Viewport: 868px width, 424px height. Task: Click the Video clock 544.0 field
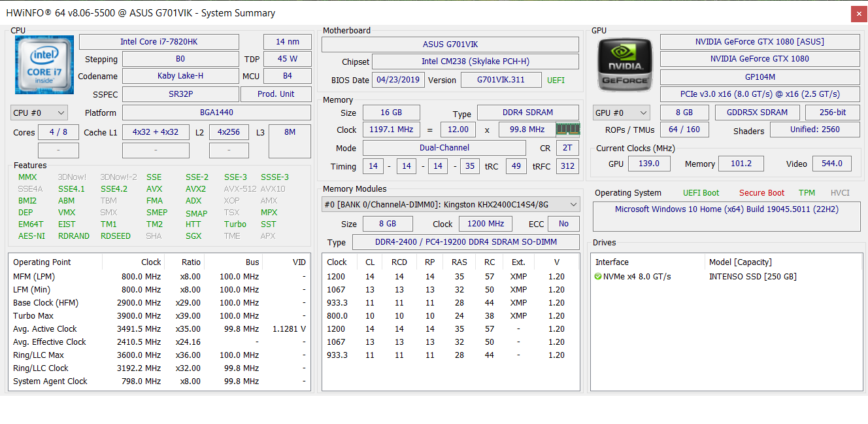pos(832,164)
